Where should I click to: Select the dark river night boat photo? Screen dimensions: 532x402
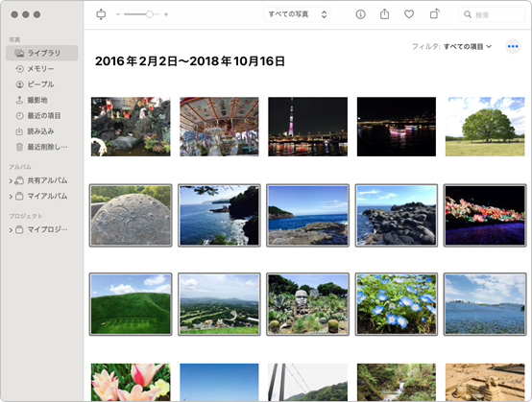click(x=397, y=127)
